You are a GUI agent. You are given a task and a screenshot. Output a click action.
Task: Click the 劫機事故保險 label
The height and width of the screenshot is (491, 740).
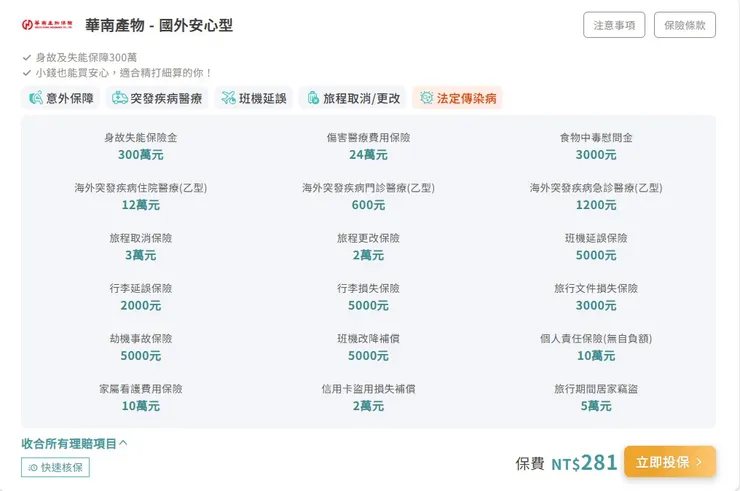141,339
